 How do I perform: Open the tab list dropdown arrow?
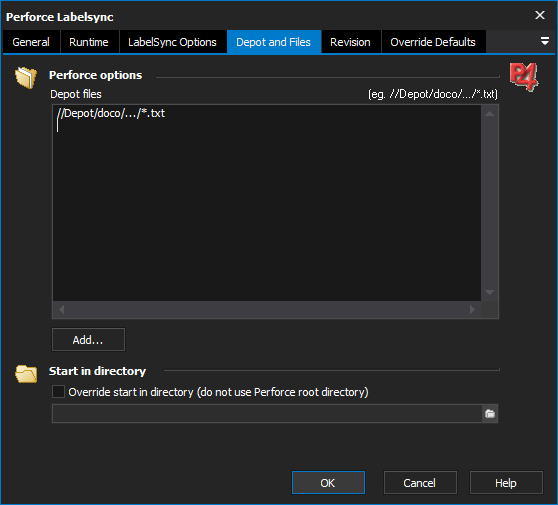[x=544, y=41]
